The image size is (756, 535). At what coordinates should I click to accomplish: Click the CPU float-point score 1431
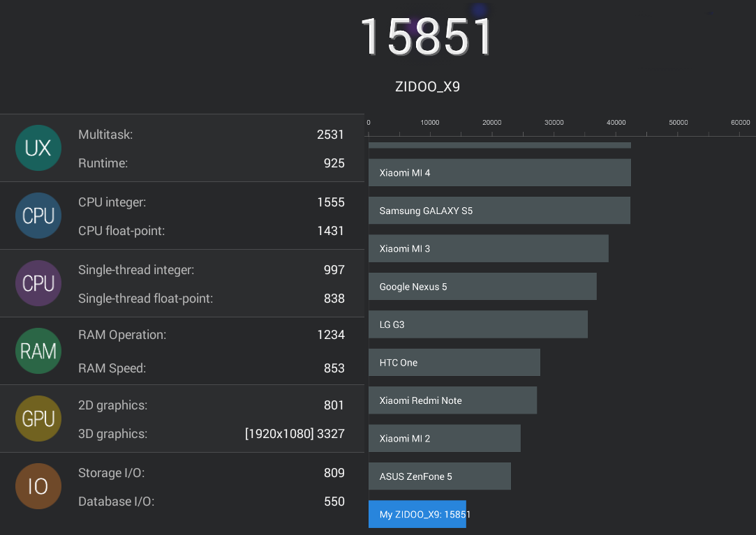click(331, 231)
